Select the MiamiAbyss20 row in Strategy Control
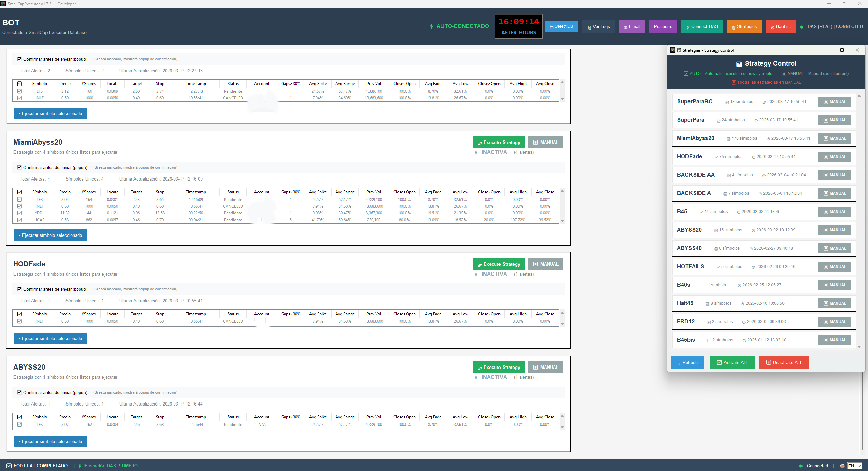This screenshot has height=471, width=868. tap(764, 138)
